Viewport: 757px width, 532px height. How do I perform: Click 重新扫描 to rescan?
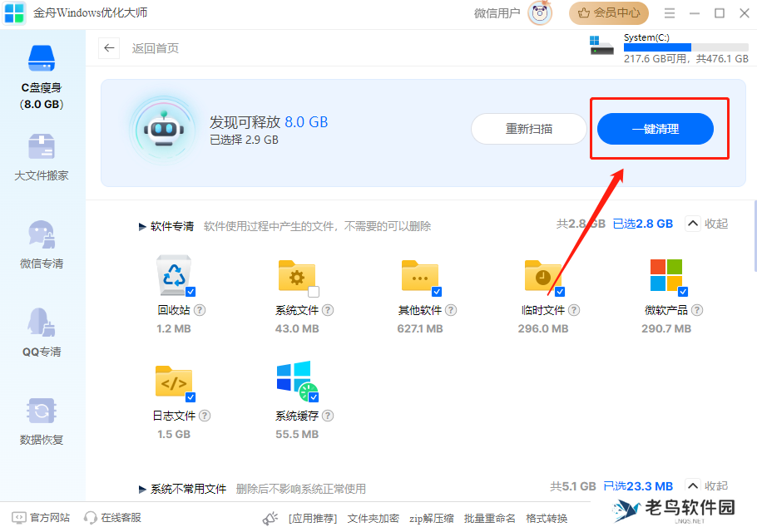coord(528,129)
